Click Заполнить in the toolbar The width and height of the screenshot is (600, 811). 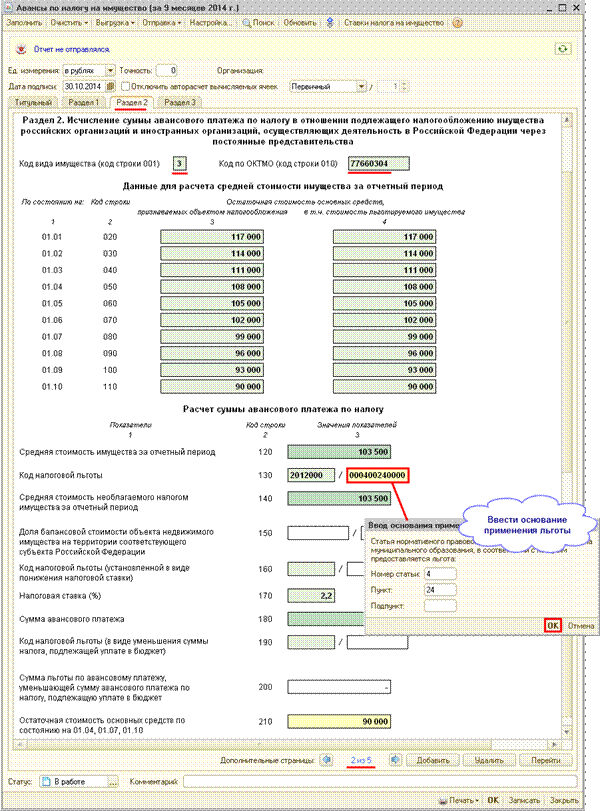24,23
